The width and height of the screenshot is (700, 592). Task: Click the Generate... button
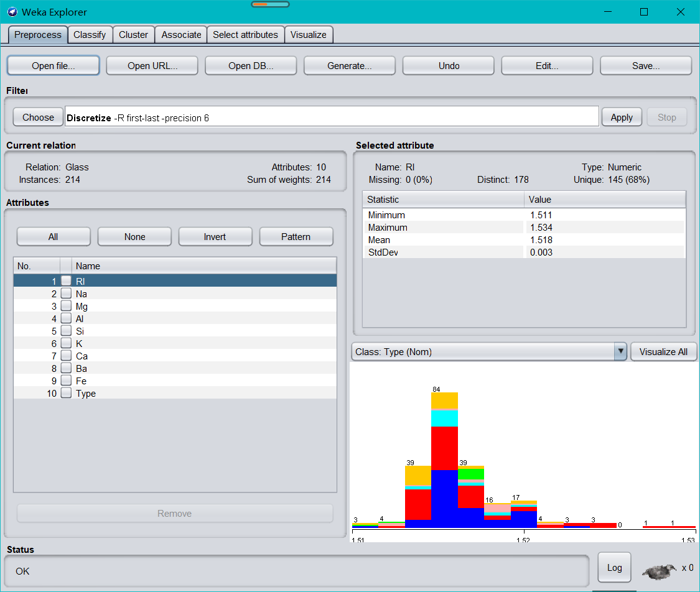350,65
